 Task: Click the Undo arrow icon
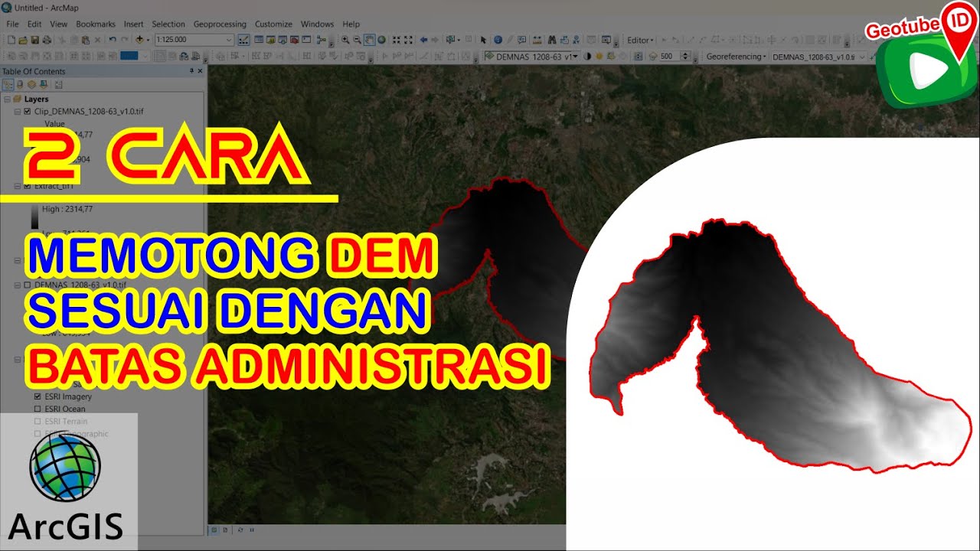tap(113, 40)
